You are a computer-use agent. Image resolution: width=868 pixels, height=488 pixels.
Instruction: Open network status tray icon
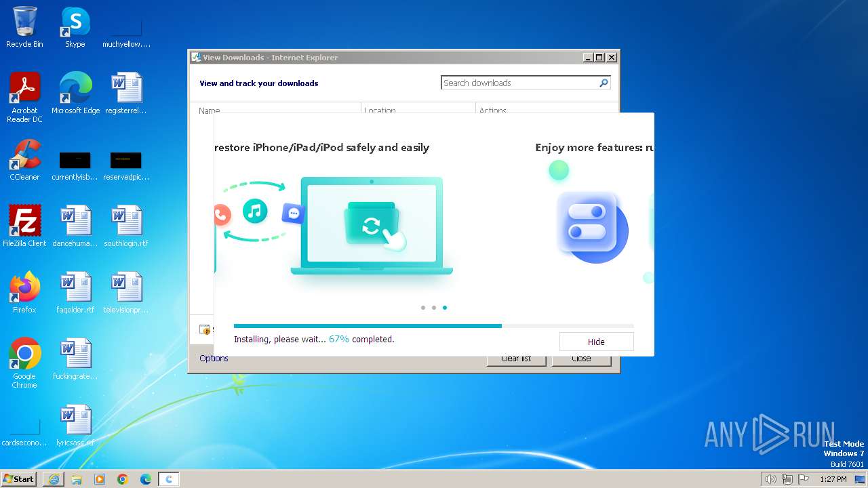click(x=787, y=479)
